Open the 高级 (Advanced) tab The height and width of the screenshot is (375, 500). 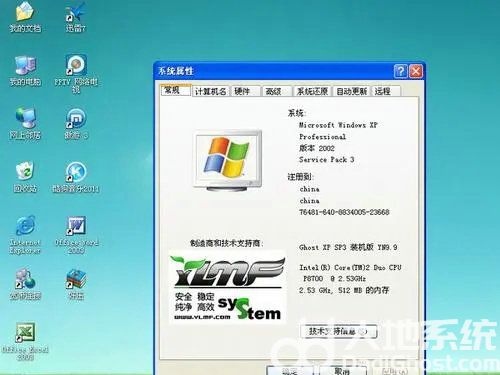point(277,91)
